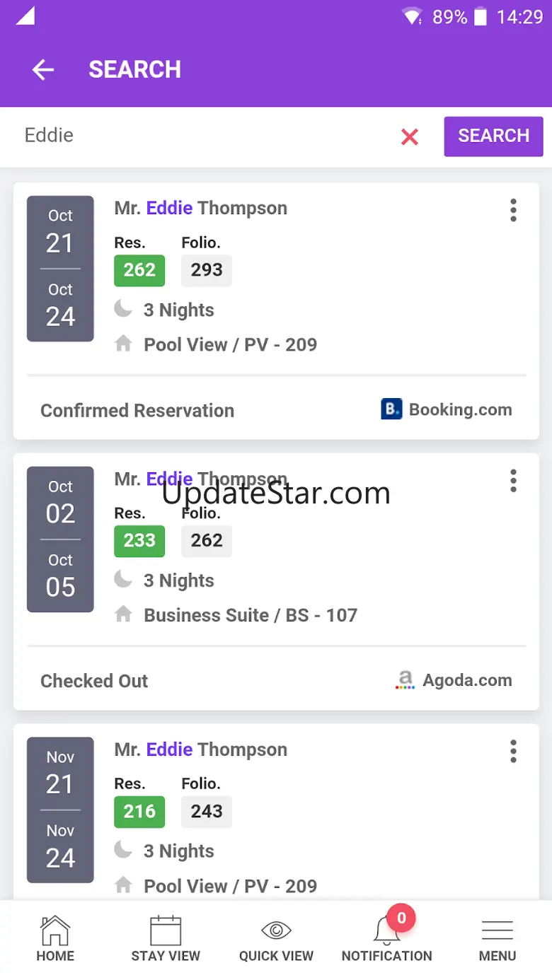
Task: Go to the Home tab
Action: [x=55, y=938]
